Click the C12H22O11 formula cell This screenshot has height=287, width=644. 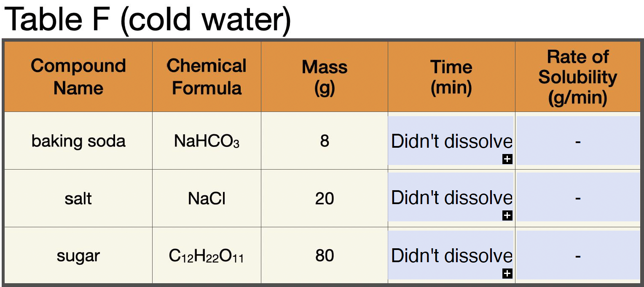click(207, 255)
